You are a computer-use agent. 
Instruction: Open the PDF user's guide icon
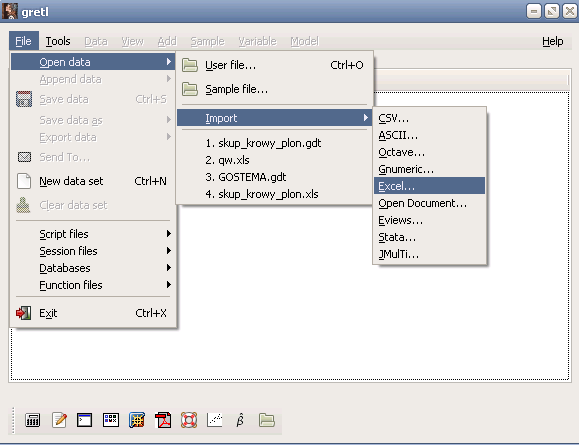(x=163, y=420)
